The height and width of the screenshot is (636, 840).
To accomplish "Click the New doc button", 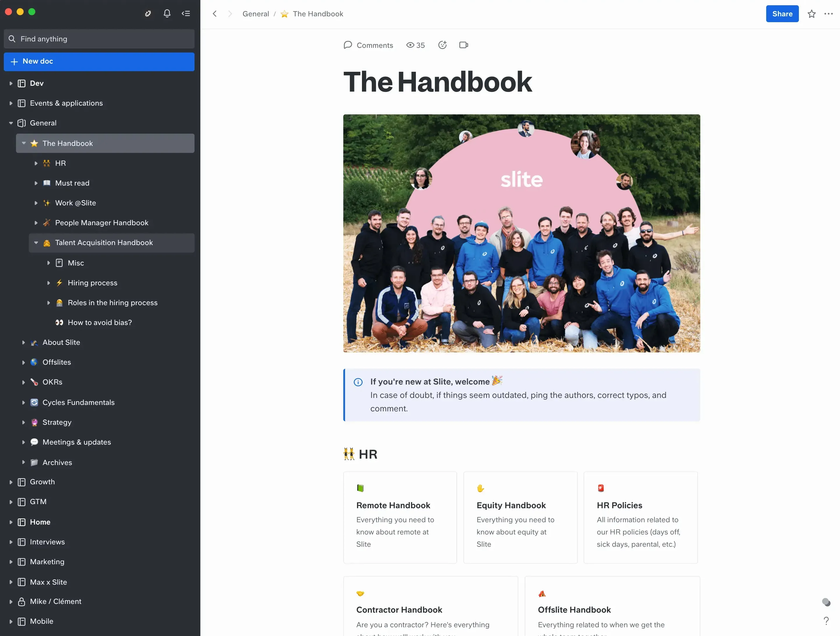I will pyautogui.click(x=99, y=62).
